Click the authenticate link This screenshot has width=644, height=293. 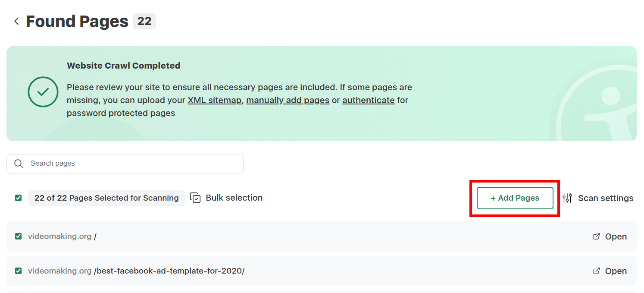point(368,100)
